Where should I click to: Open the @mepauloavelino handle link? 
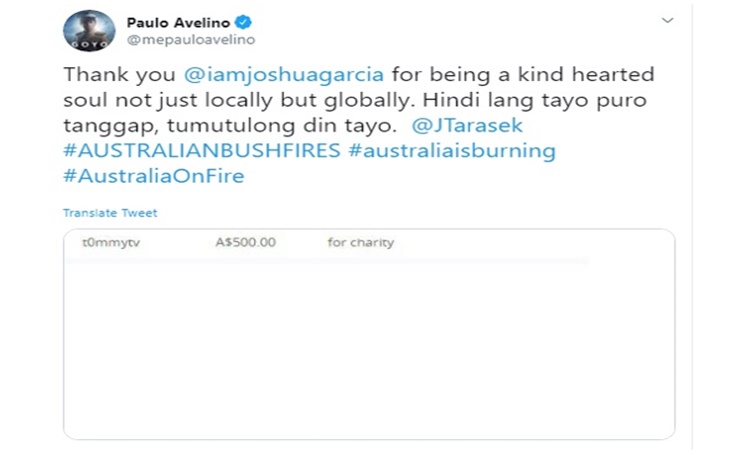pos(190,40)
